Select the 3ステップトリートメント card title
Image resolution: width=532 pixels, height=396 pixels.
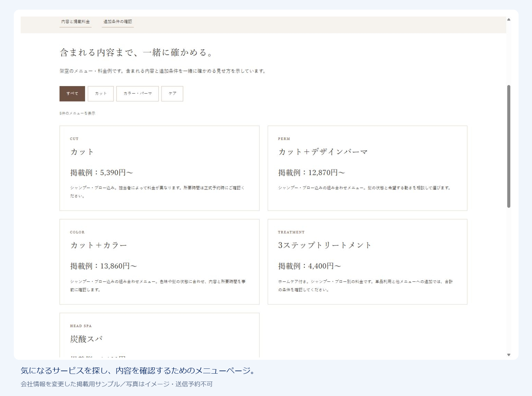[325, 245]
